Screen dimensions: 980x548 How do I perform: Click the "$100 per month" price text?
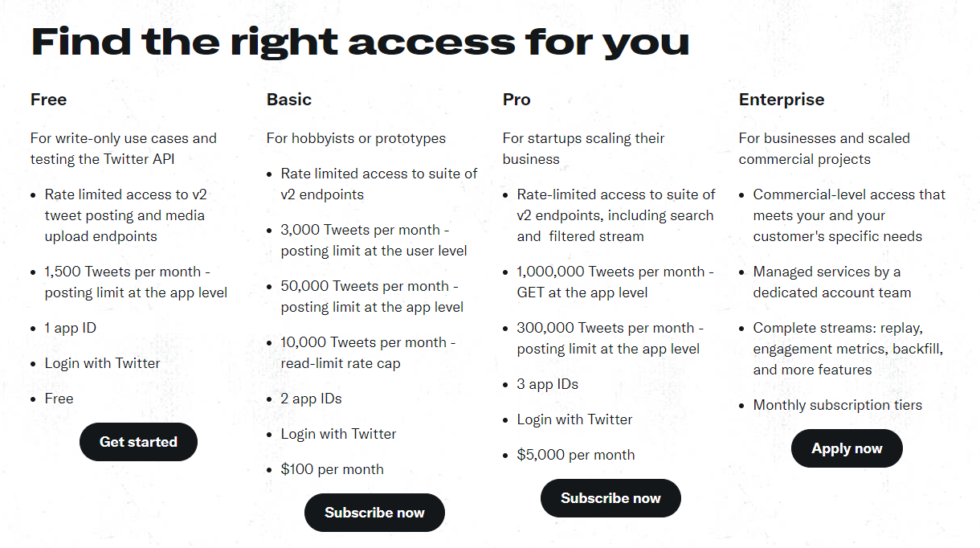coord(332,469)
